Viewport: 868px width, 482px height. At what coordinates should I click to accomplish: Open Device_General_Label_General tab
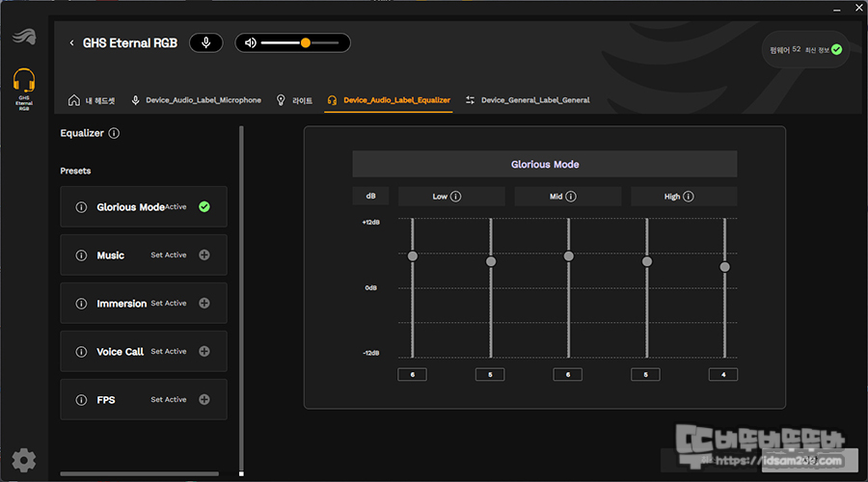[528, 100]
